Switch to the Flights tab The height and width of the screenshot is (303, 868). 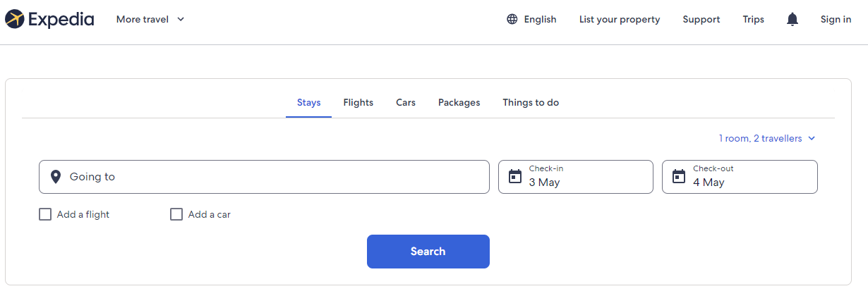click(358, 103)
